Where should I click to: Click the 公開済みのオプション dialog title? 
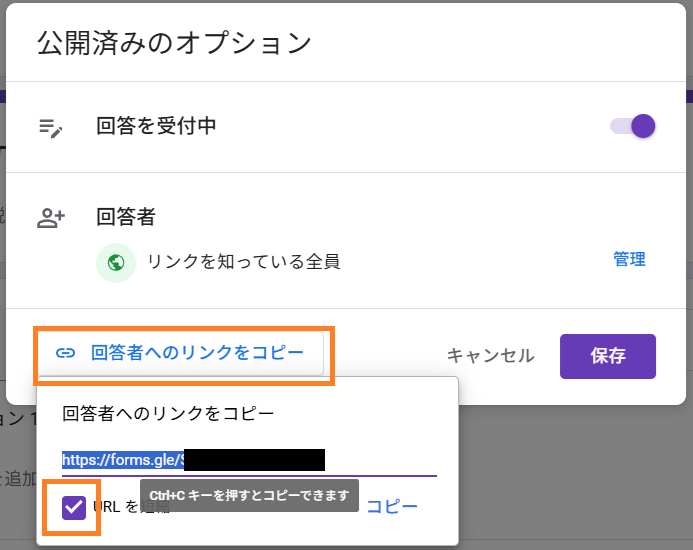(x=174, y=43)
